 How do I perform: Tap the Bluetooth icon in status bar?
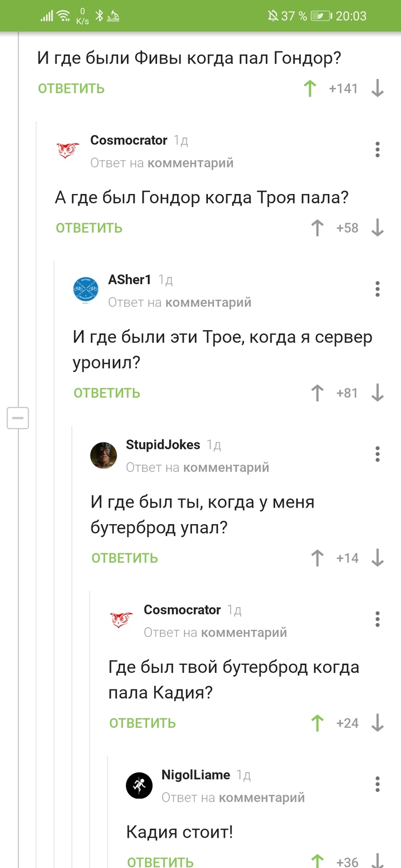coord(99,16)
